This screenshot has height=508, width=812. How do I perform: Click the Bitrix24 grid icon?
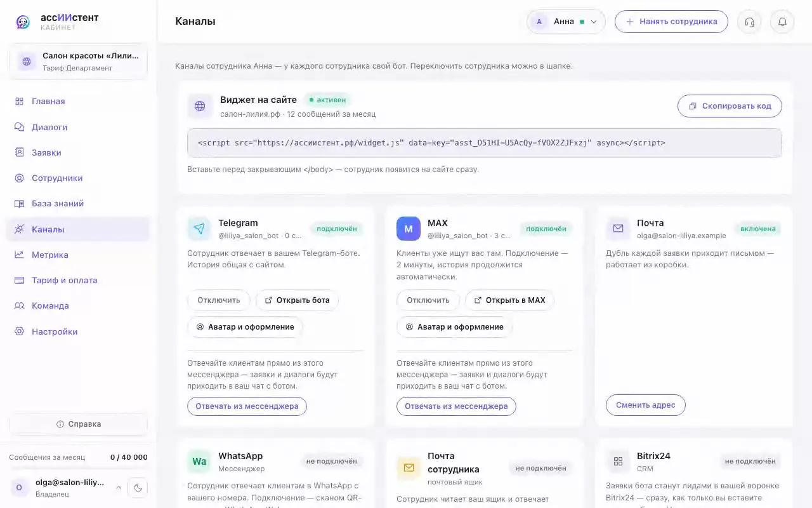pyautogui.click(x=618, y=462)
